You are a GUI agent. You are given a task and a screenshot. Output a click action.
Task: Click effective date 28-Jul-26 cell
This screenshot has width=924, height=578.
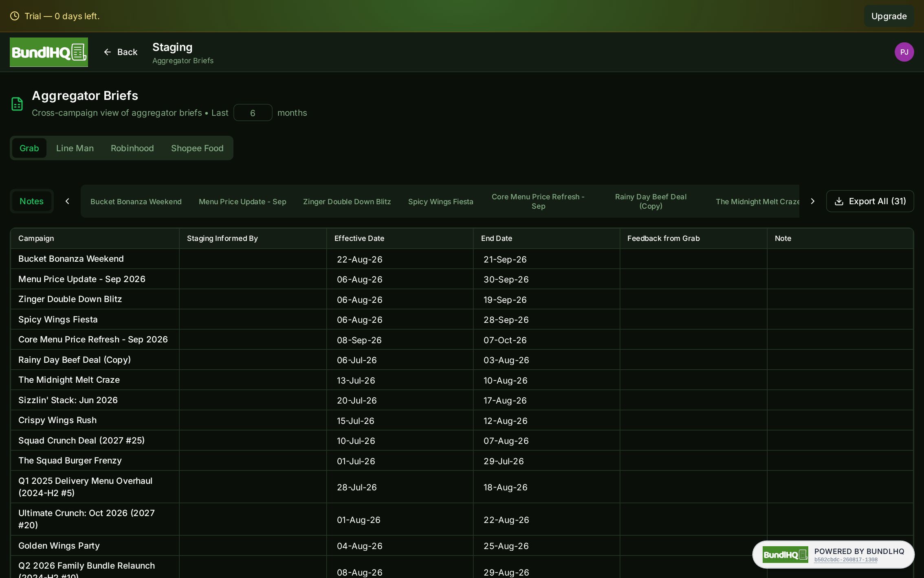400,487
